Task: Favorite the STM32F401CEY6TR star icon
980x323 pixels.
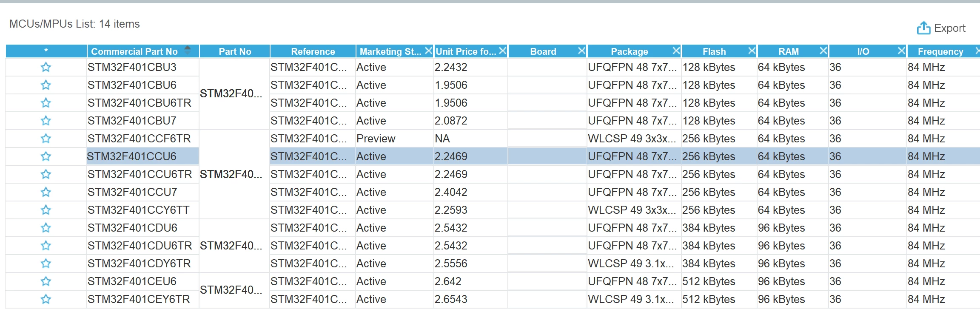Action: [46, 299]
